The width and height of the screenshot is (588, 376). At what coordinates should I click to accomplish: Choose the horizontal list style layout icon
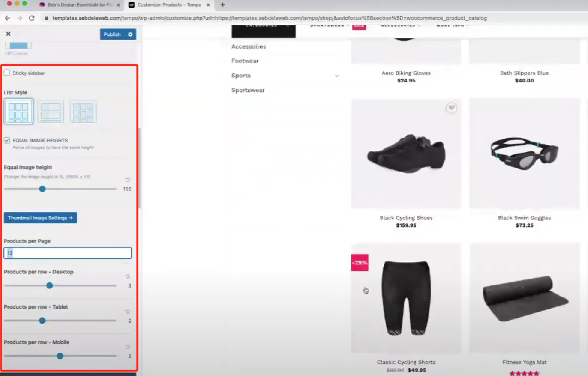51,111
